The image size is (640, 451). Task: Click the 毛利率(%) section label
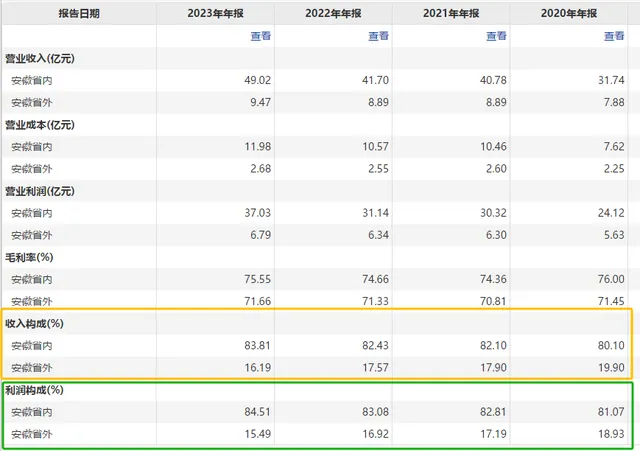coord(32,257)
